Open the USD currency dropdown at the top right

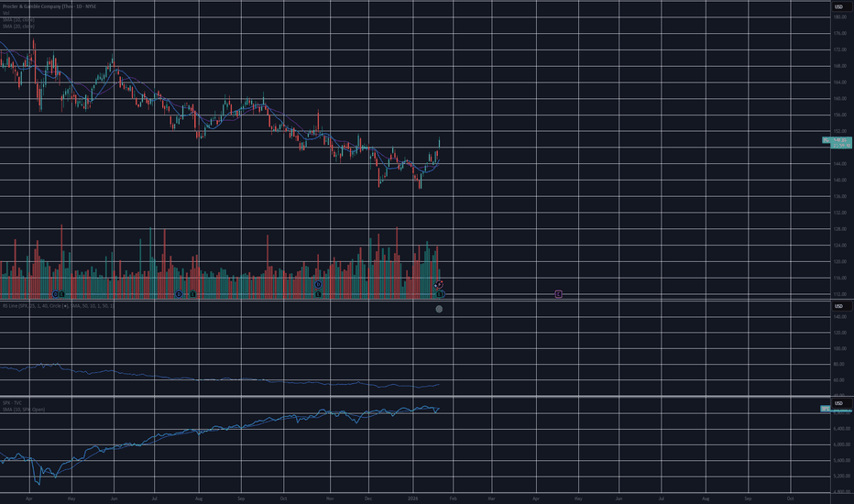click(838, 6)
